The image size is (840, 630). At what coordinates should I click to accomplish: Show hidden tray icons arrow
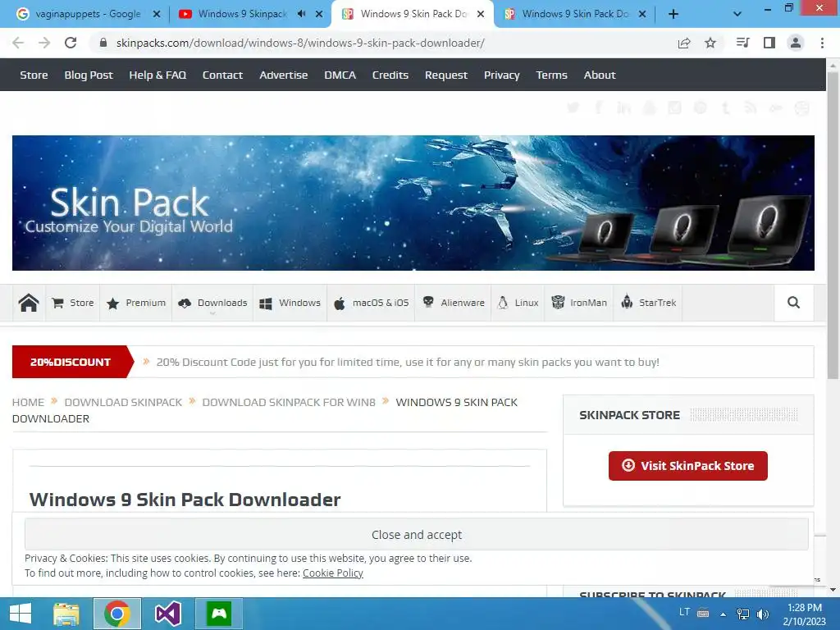(x=723, y=614)
